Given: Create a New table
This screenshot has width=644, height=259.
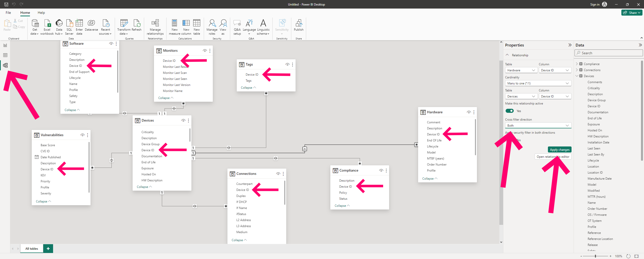Looking at the screenshot, I should [x=197, y=27].
